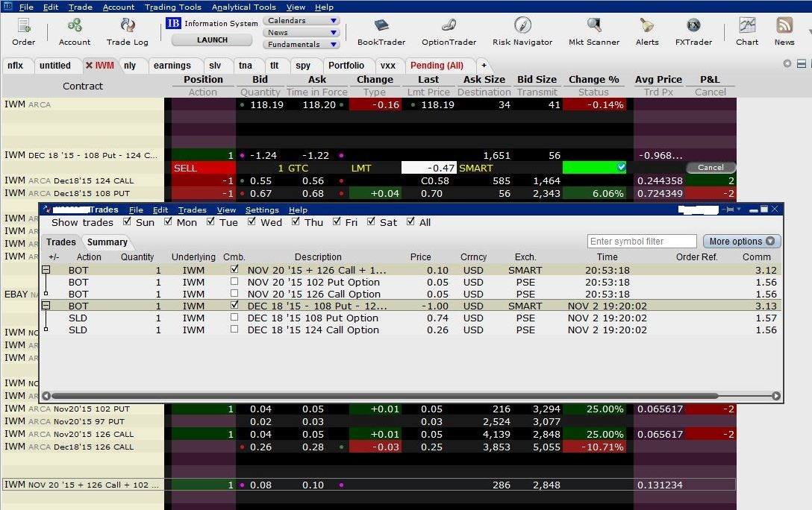Switch to the Summary tab in Trades window
Viewport: 812px width, 510px height.
pyautogui.click(x=107, y=242)
